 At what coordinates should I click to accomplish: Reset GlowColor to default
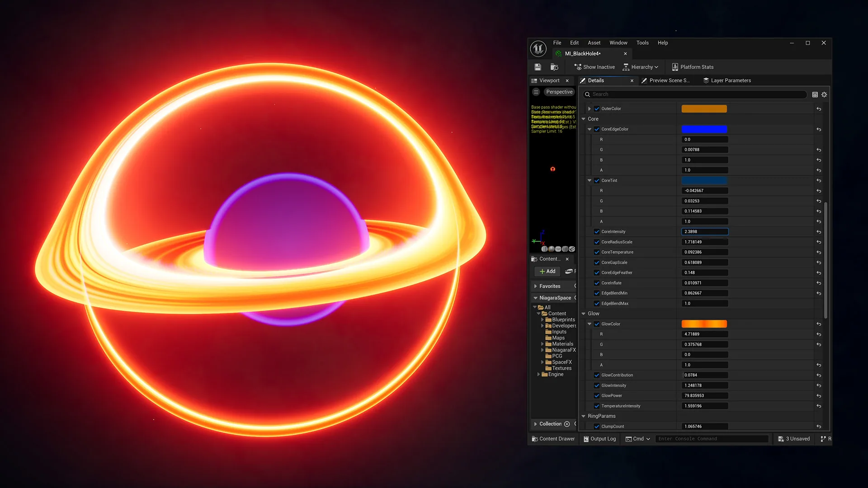819,324
